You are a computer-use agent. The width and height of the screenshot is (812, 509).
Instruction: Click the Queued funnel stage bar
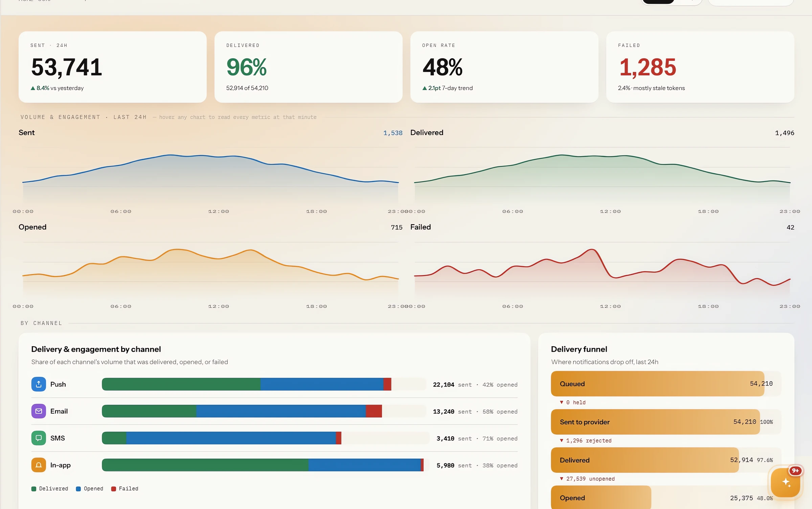tap(666, 384)
